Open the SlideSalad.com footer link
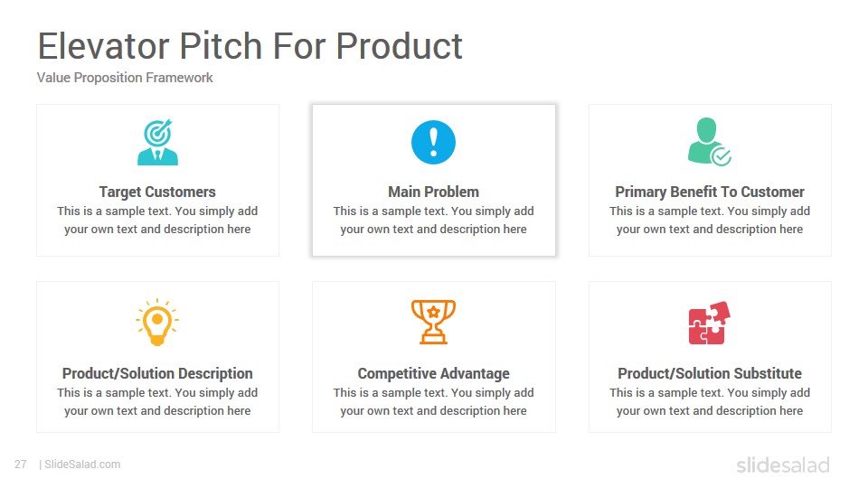This screenshot has width=868, height=488. [x=82, y=465]
